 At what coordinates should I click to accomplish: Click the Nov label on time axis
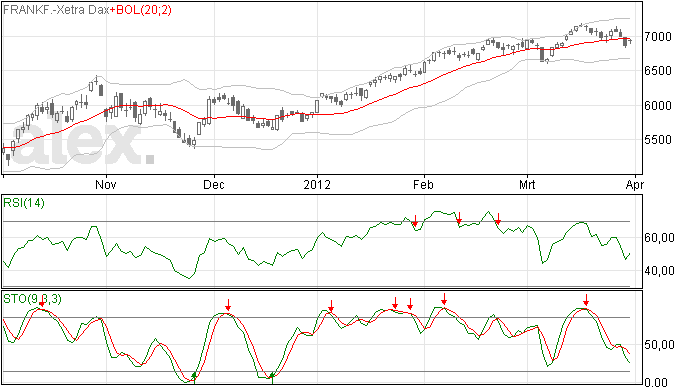click(106, 184)
